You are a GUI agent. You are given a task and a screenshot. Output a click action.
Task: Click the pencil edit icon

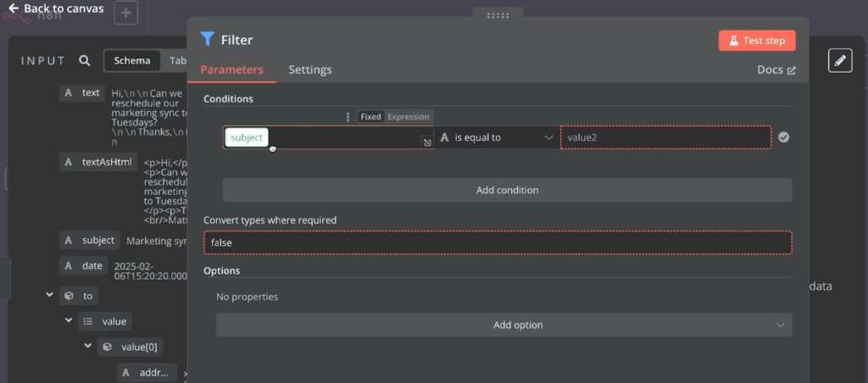(839, 60)
